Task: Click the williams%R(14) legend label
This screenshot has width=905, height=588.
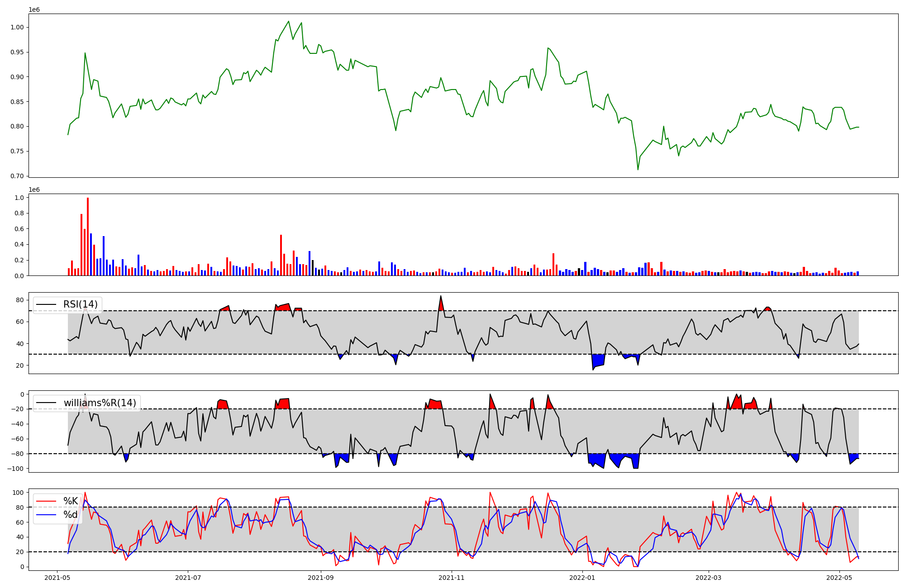Action: [x=100, y=403]
